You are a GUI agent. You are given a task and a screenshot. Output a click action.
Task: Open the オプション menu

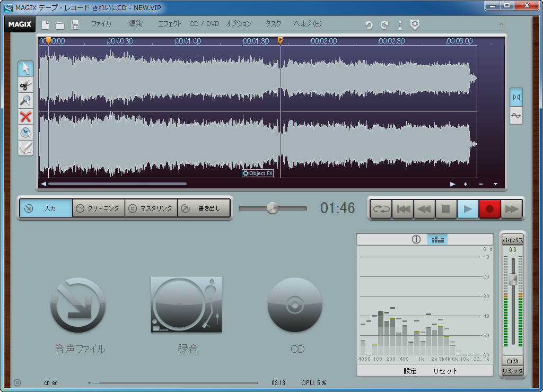pos(239,23)
